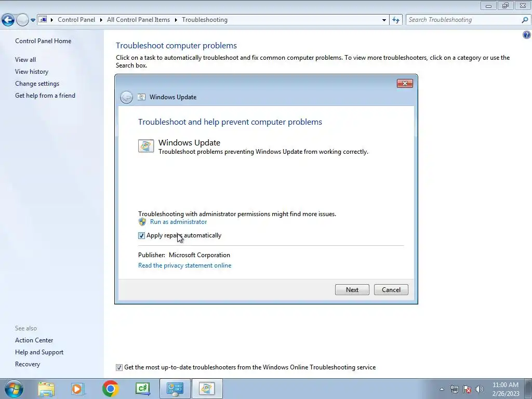
Task: Go to Control Panel Home
Action: 43,41
